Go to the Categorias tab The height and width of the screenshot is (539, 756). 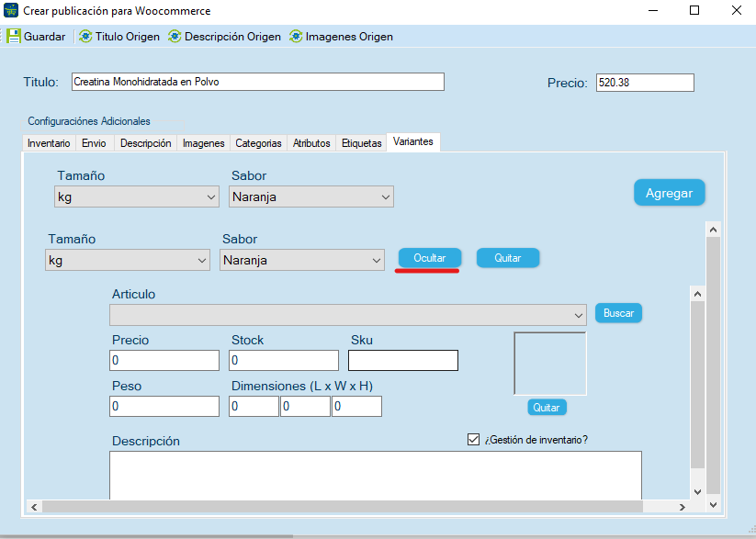point(258,143)
